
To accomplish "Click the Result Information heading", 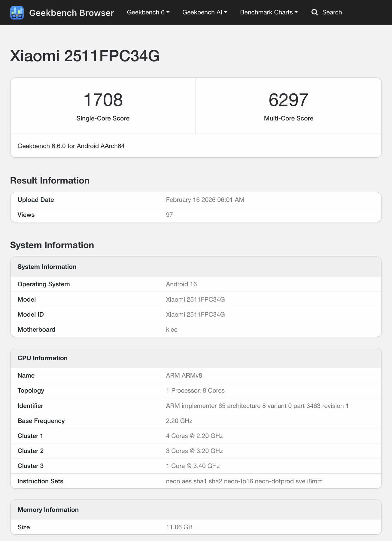I will click(50, 181).
